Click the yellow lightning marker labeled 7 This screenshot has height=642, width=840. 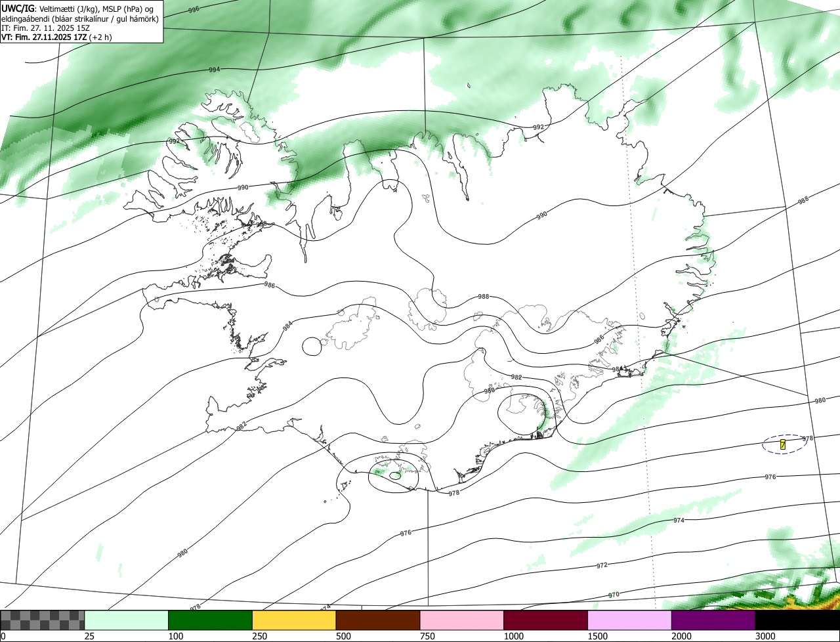(x=783, y=444)
